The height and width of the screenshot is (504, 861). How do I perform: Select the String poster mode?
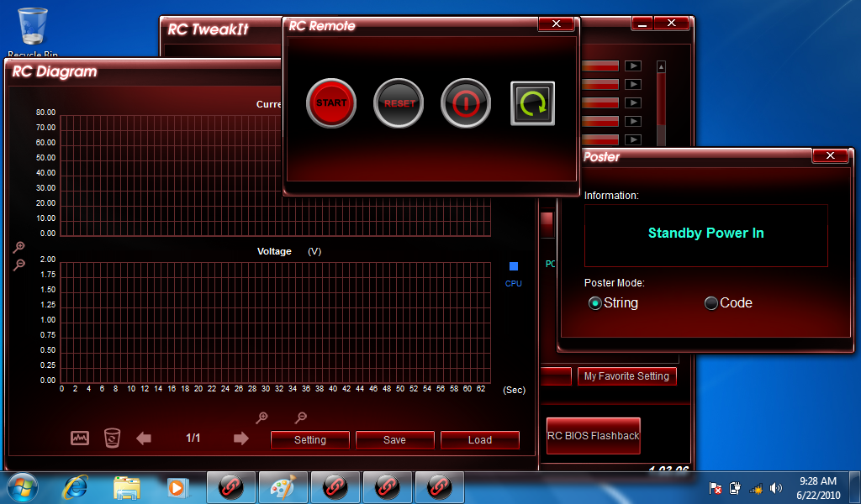tap(594, 303)
